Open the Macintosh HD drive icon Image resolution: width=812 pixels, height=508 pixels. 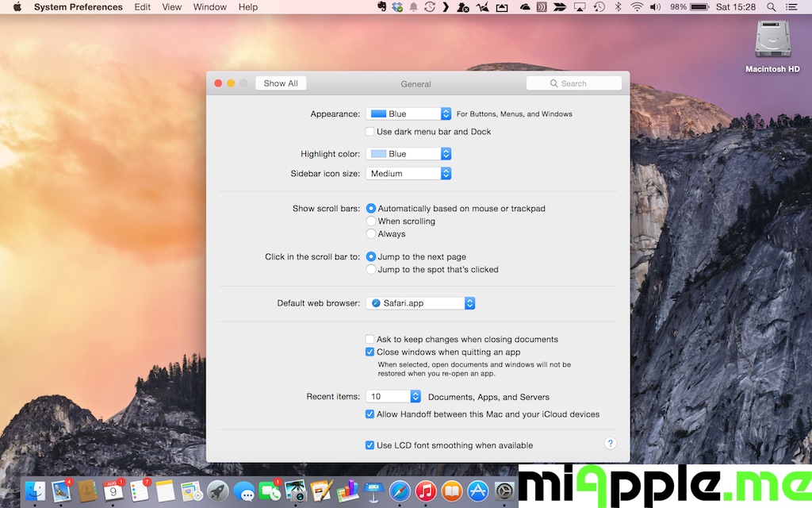772,40
